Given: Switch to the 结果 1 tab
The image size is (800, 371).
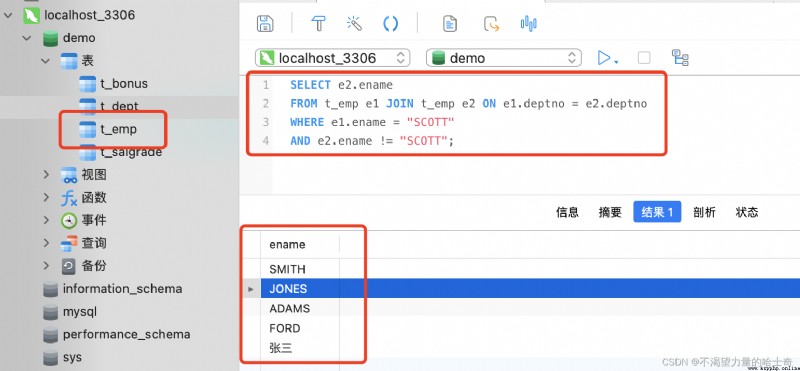Looking at the screenshot, I should [x=657, y=211].
